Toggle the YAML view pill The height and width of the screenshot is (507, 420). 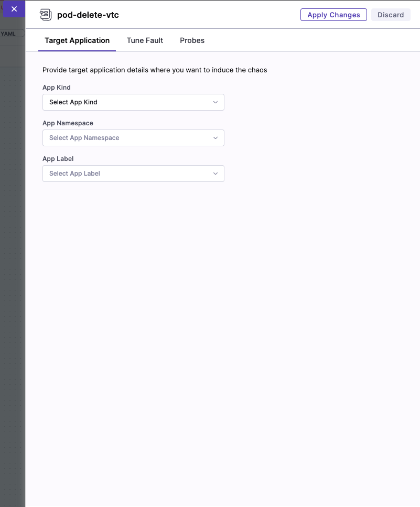10,34
